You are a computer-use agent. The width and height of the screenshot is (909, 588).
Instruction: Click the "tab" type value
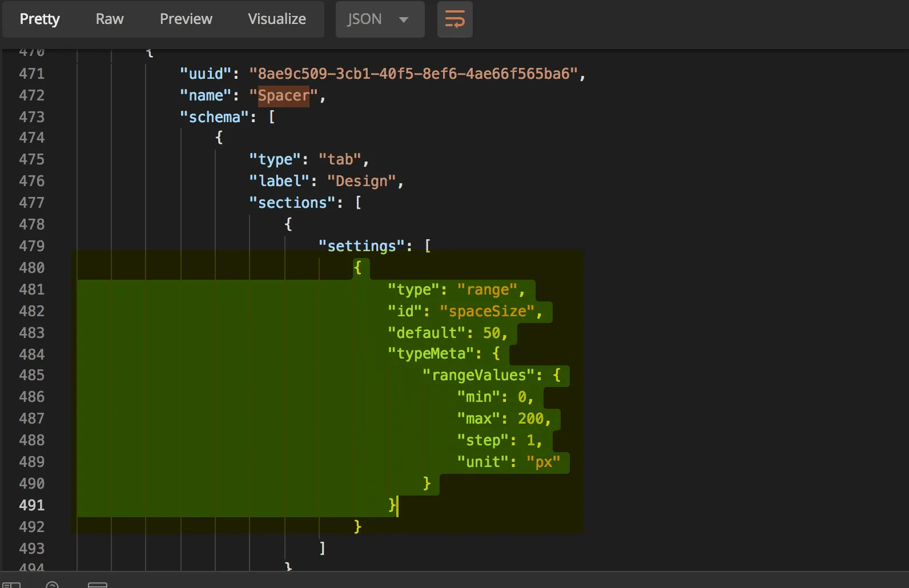point(340,159)
